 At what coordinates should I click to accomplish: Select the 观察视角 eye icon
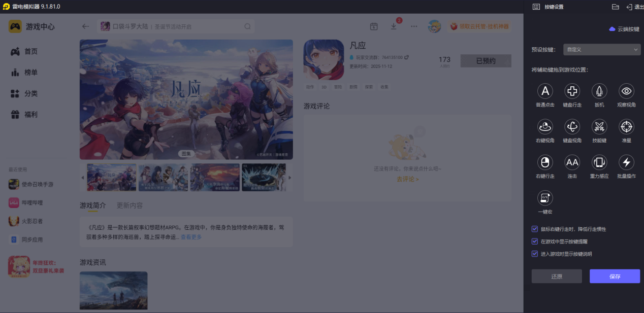627,91
